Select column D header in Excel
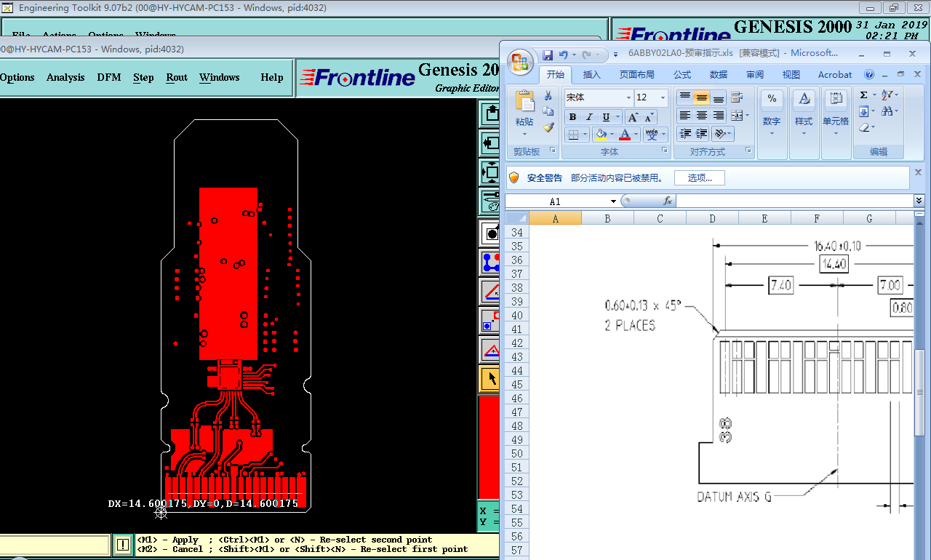 [x=712, y=218]
